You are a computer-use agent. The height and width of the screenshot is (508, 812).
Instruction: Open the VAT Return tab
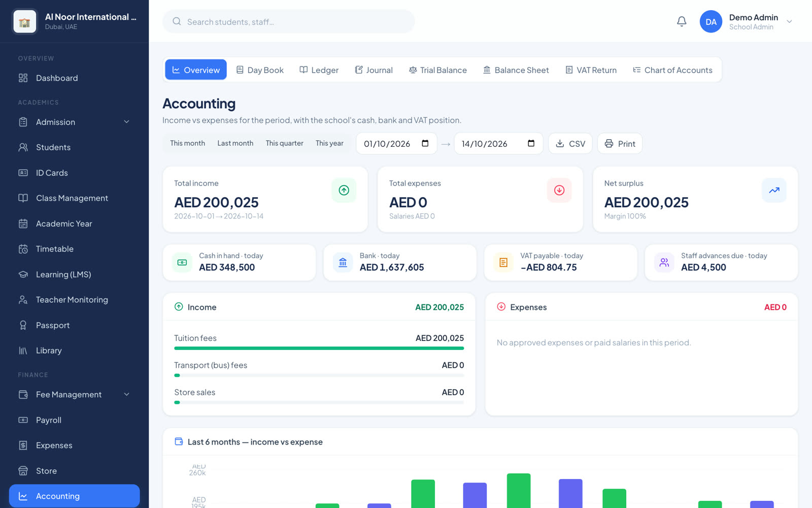click(x=591, y=70)
